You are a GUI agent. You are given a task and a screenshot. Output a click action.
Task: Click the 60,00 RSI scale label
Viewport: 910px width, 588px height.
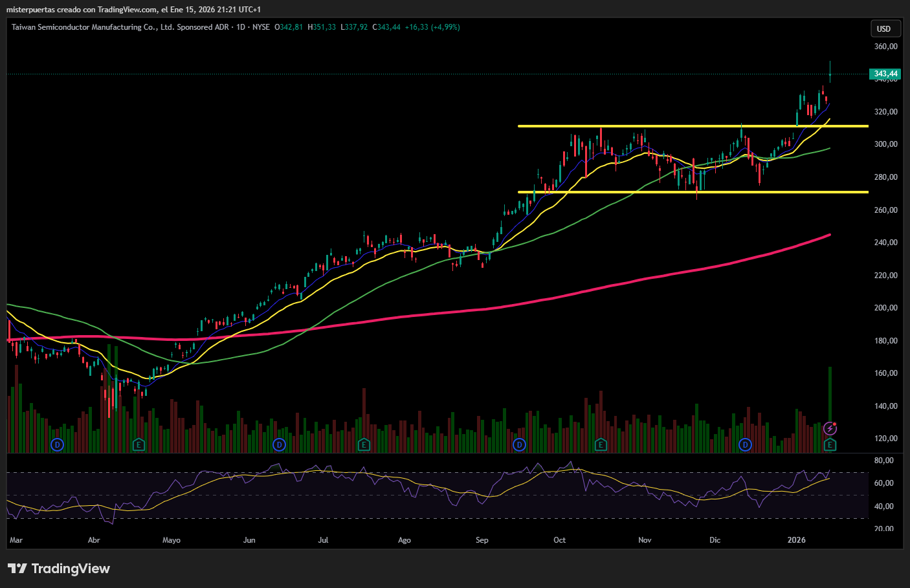883,483
